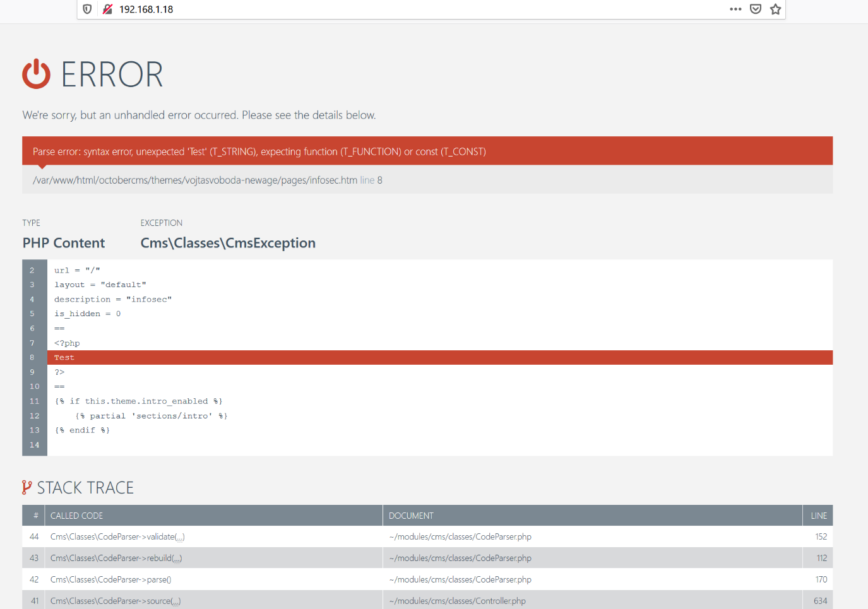This screenshot has width=868, height=609.
Task: Click the CALLED CODE column header
Action: [x=76, y=516]
